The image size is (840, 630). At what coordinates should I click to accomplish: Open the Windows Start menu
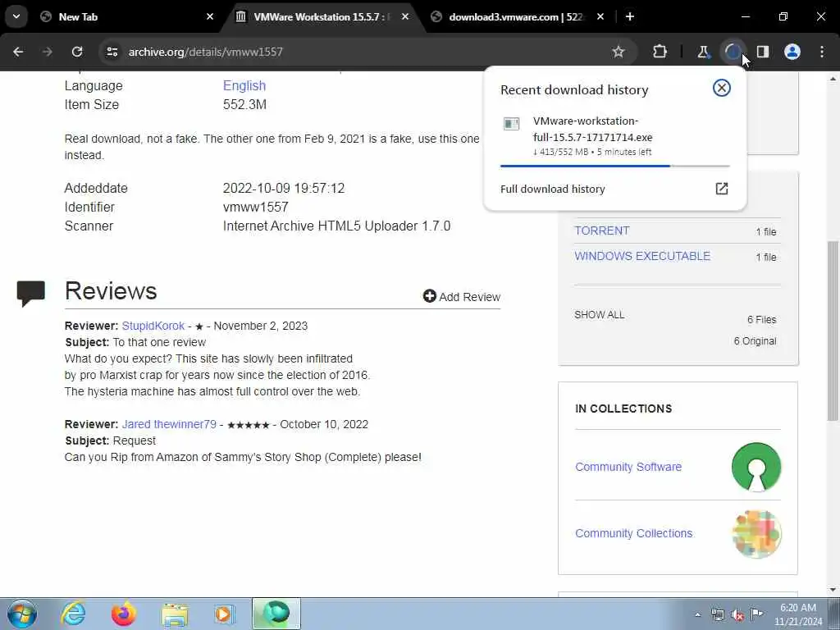(22, 614)
